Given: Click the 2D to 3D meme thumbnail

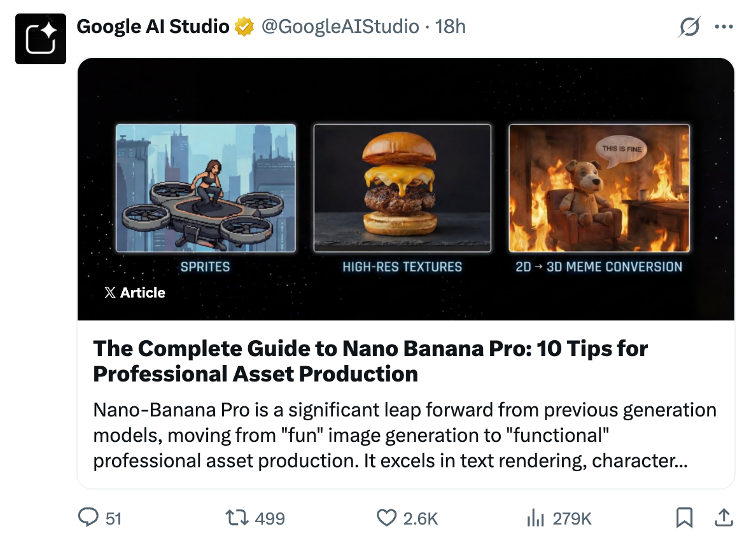Looking at the screenshot, I should (x=598, y=186).
